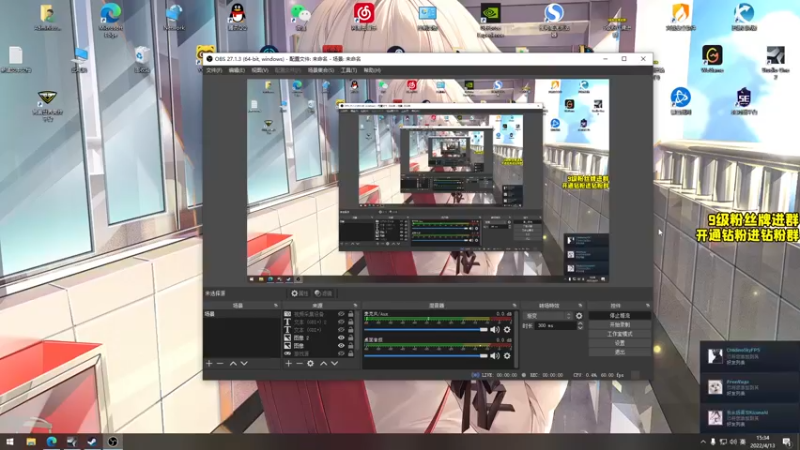The width and height of the screenshot is (800, 450).
Task: Click the 属性 properties gear button
Action: pos(299,293)
